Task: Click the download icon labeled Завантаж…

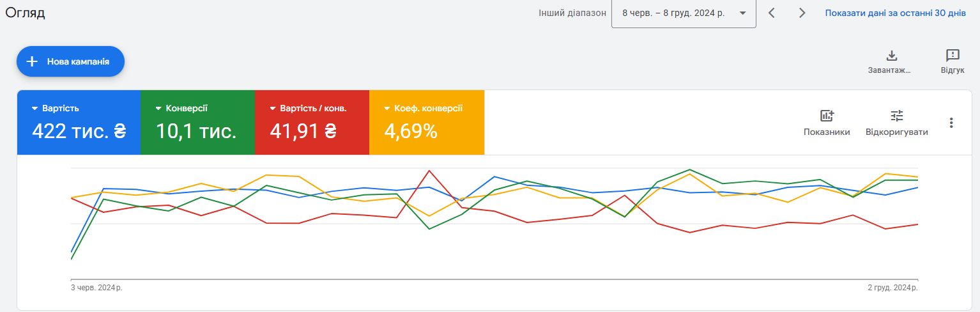Action: [x=892, y=56]
